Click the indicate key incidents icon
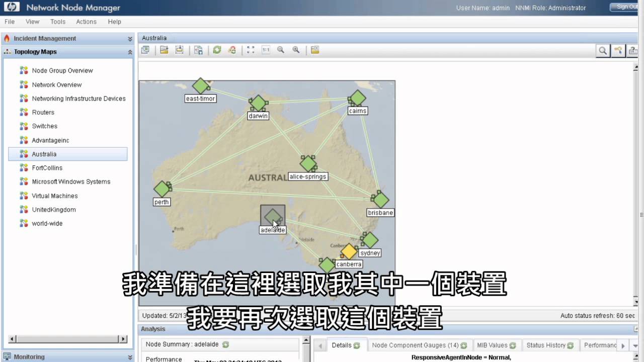Viewport: 644px width, 362px height. 618,50
